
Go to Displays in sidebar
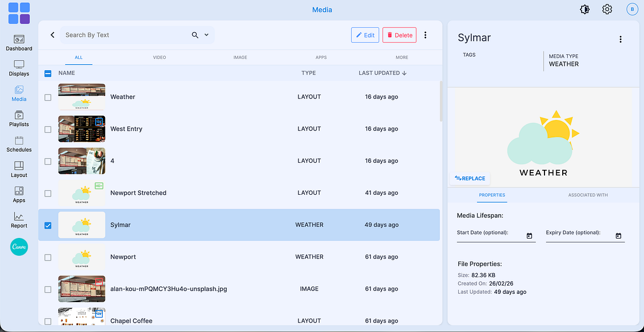pyautogui.click(x=19, y=69)
